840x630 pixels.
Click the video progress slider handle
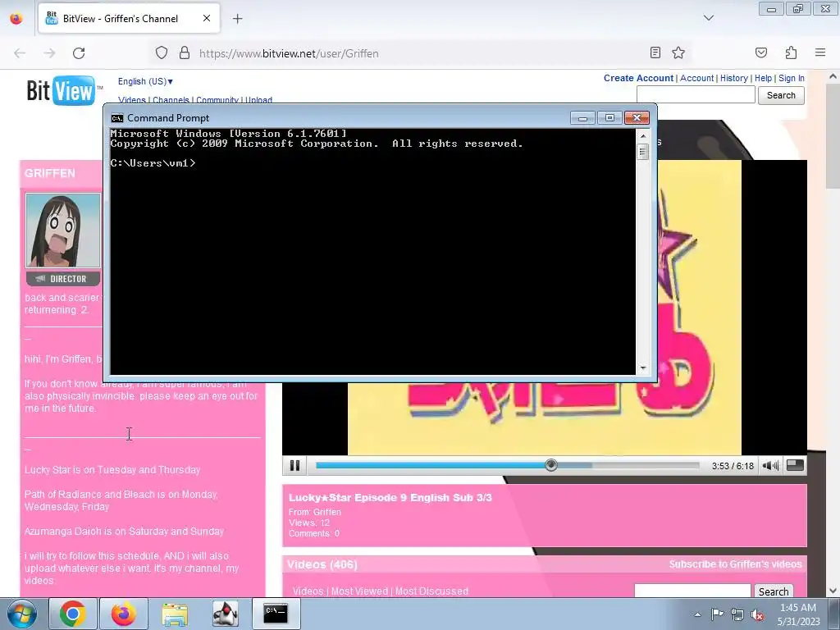550,466
